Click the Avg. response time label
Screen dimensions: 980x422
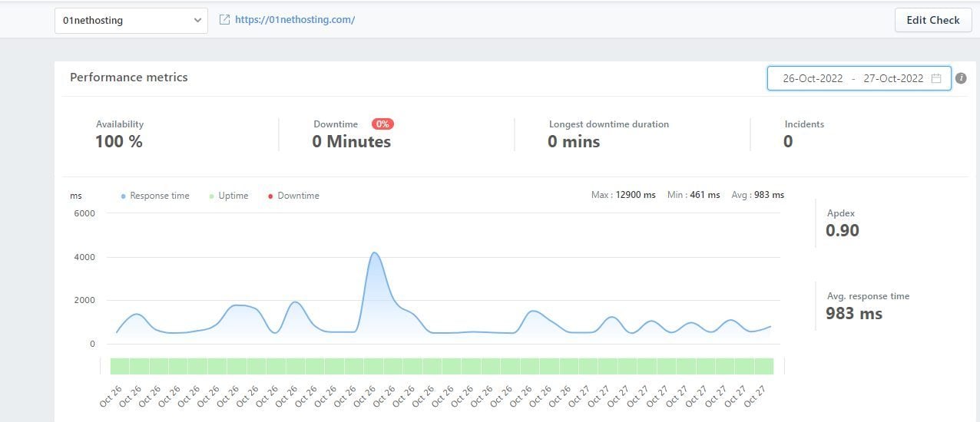868,296
